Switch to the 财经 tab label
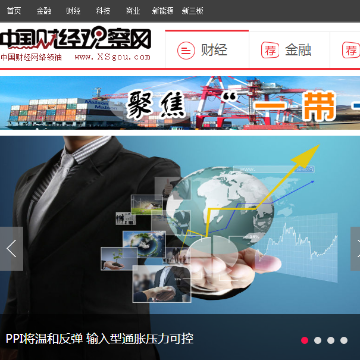 214,50
